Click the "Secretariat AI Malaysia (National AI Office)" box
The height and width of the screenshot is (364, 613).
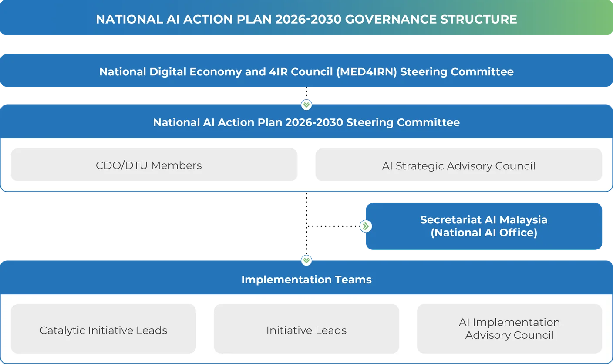click(x=484, y=226)
